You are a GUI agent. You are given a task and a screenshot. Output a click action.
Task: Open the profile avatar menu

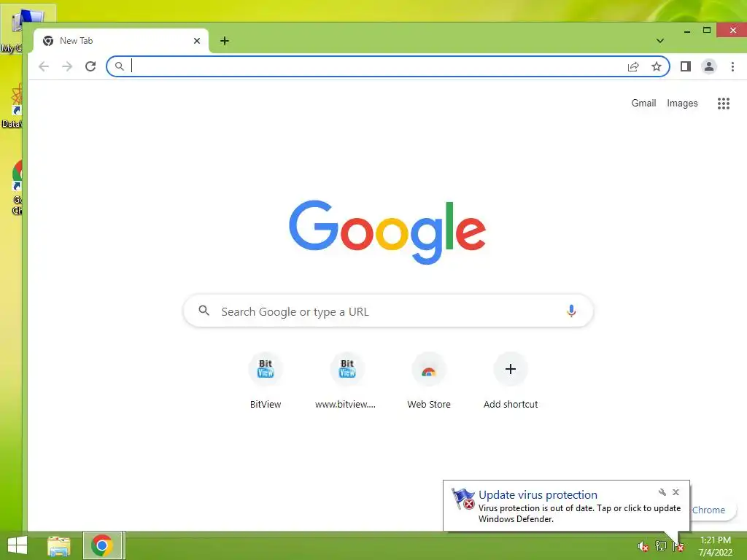click(709, 66)
